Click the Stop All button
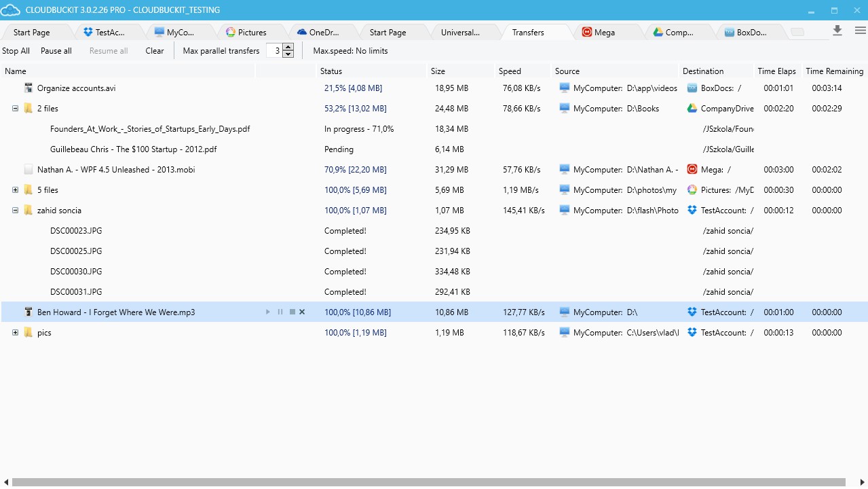This screenshot has height=489, width=868. pos(16,51)
